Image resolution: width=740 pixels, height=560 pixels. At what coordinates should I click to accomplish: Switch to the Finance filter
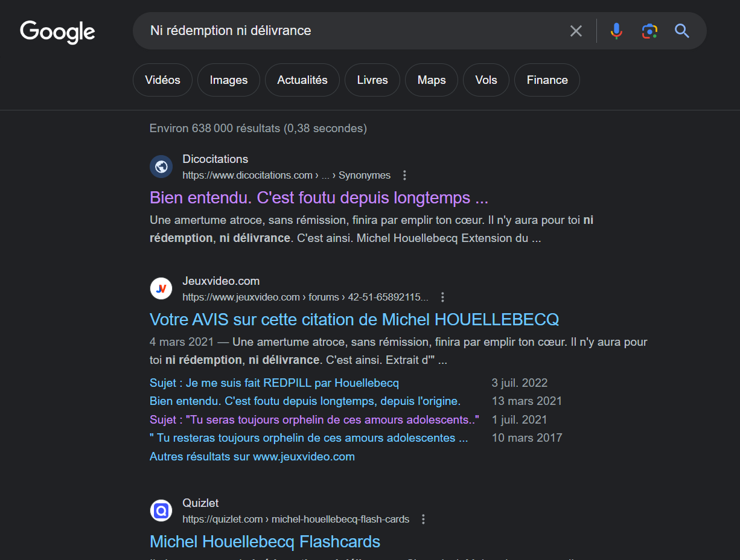pos(547,80)
